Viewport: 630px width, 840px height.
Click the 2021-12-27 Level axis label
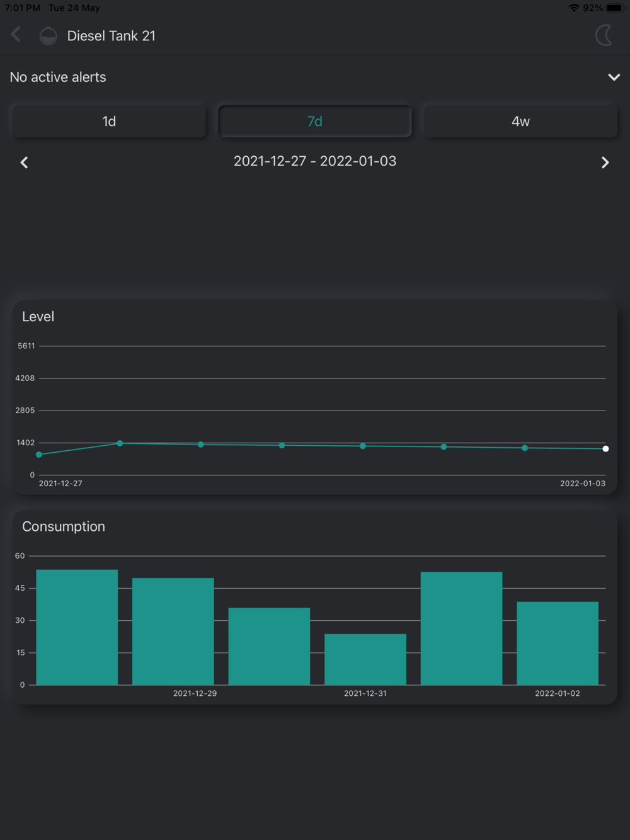click(x=60, y=484)
